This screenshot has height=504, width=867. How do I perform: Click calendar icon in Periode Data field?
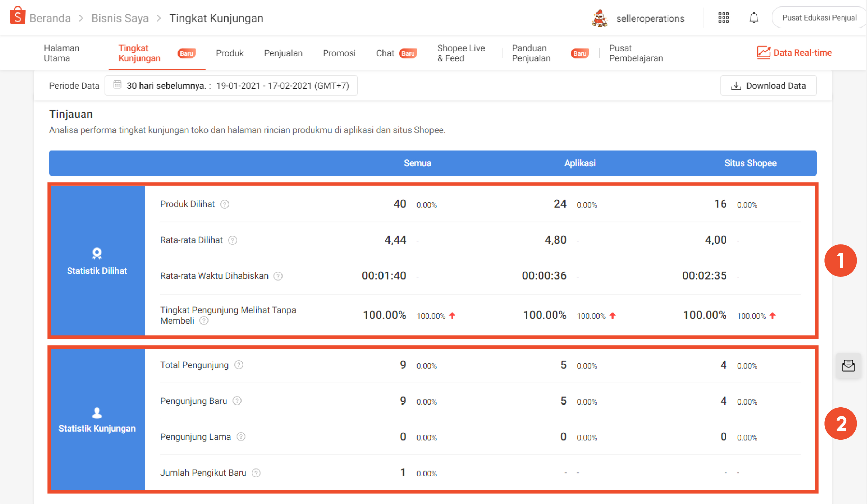click(x=117, y=85)
